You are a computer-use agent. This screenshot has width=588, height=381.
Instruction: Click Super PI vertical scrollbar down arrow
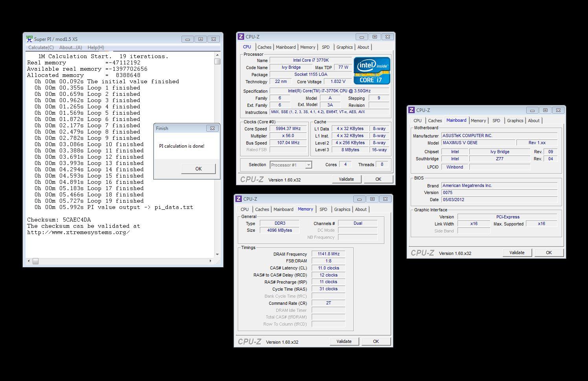click(217, 255)
